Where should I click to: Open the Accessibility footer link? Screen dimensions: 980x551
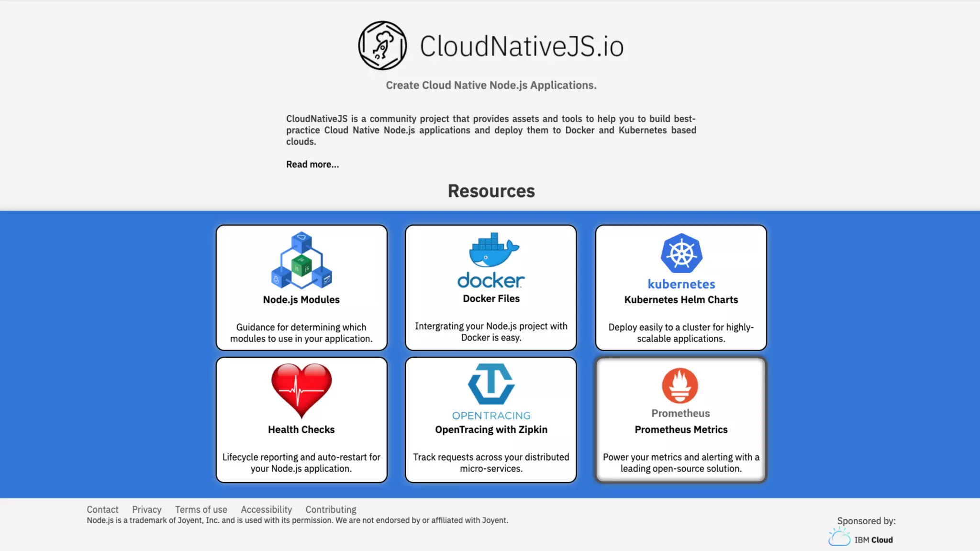pos(266,509)
